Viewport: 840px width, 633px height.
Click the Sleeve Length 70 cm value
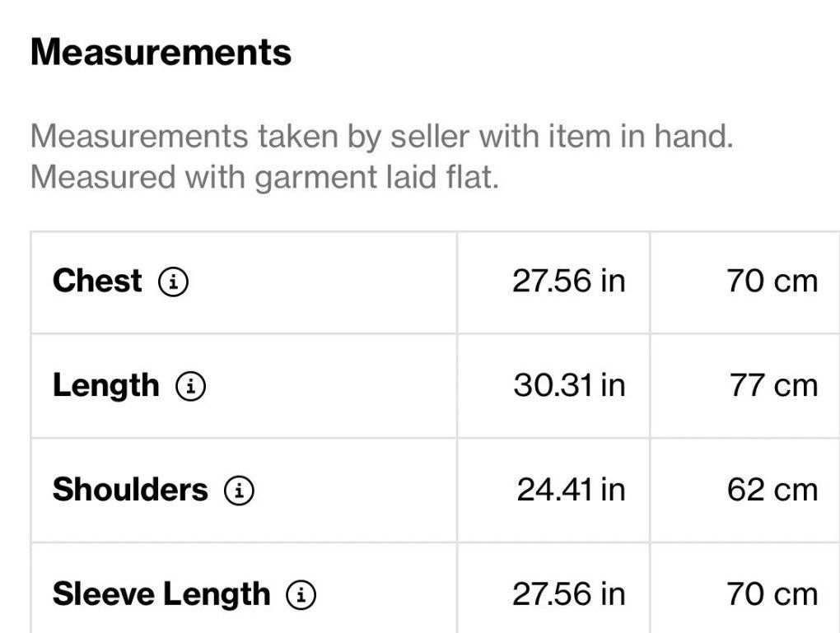click(x=772, y=594)
